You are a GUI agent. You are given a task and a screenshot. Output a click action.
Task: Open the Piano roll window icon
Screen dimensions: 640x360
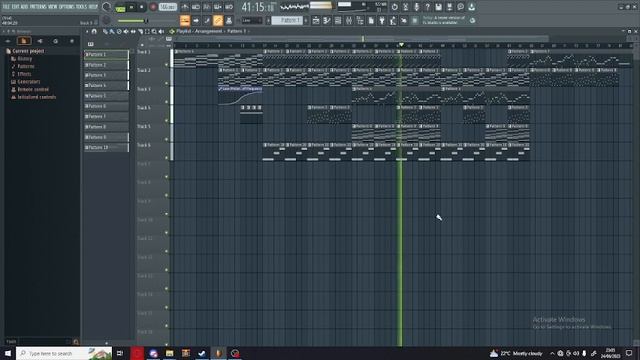[x=327, y=20]
